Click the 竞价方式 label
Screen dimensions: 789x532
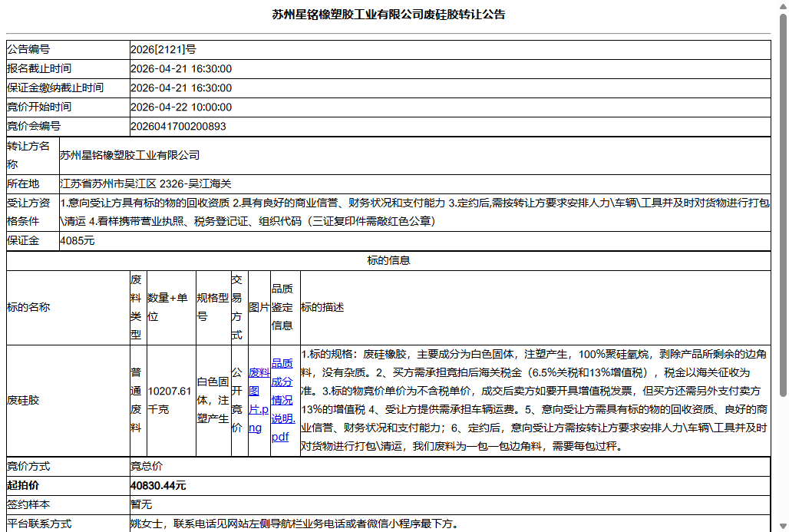click(x=28, y=466)
